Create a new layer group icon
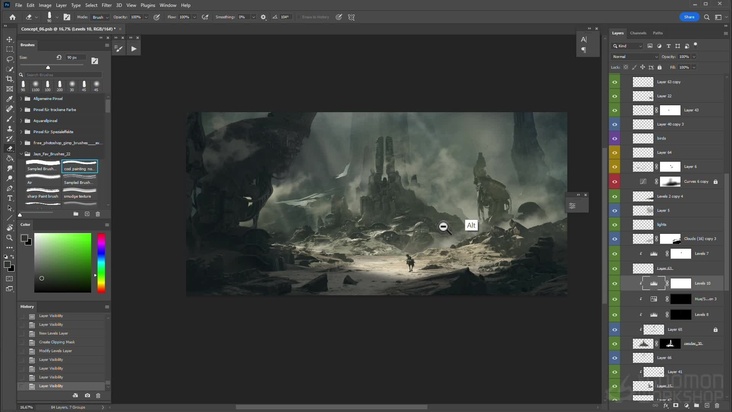 point(697,405)
